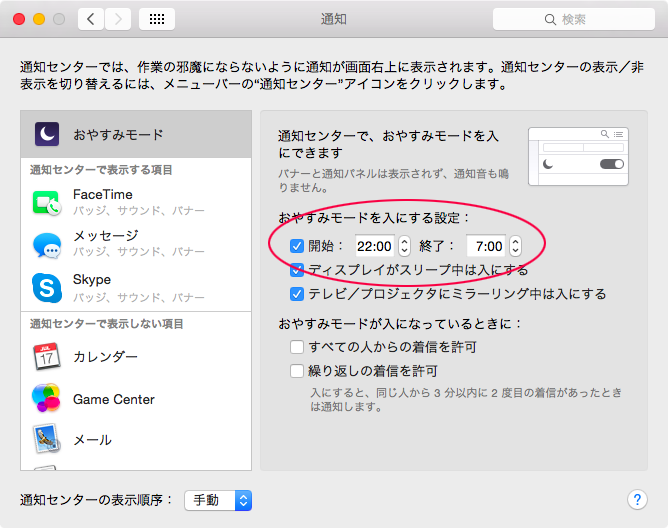Select the Game Center icon
The image size is (668, 528).
pyautogui.click(x=46, y=398)
